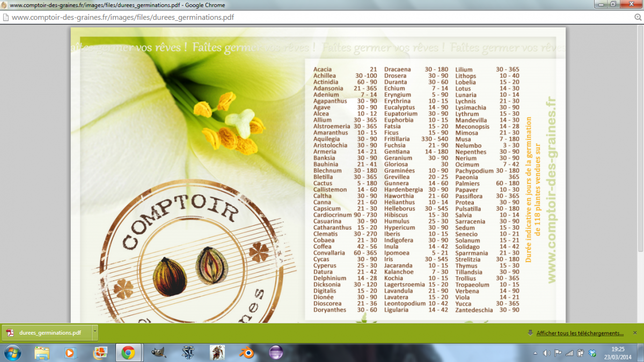This screenshot has width=644, height=362.
Task: Click the 'Pachypodium' entry
Action: pos(474,171)
